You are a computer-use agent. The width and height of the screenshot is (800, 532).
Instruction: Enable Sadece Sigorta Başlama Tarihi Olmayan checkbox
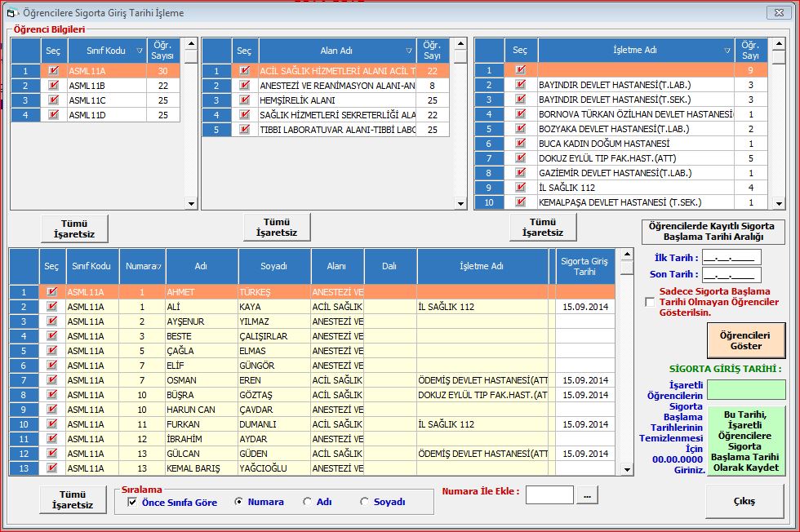coord(650,302)
